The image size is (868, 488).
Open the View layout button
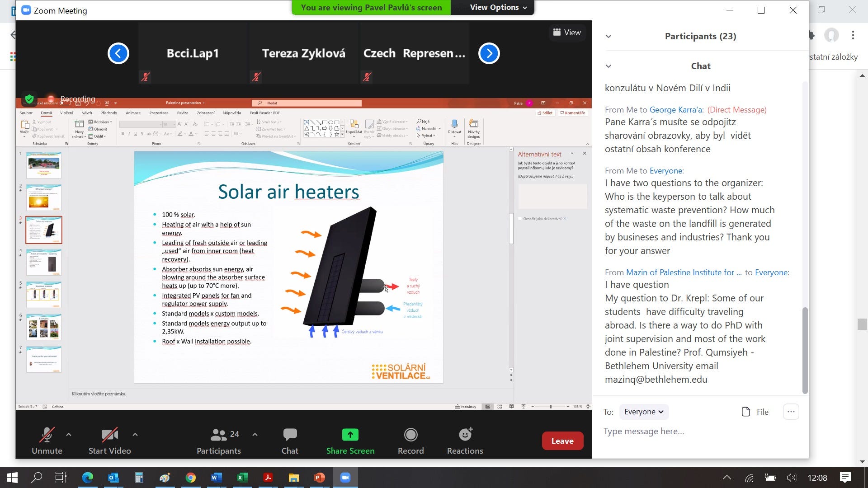pos(567,33)
